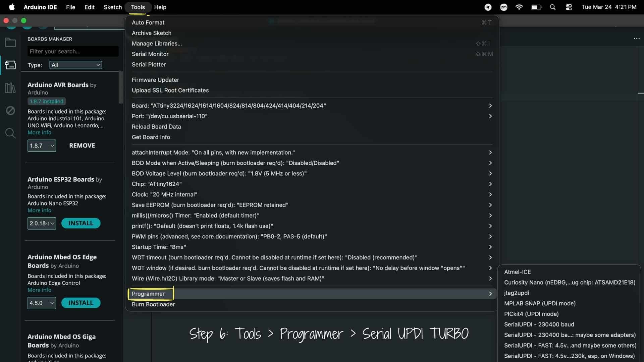Open macOS Control Center icon

click(x=569, y=7)
